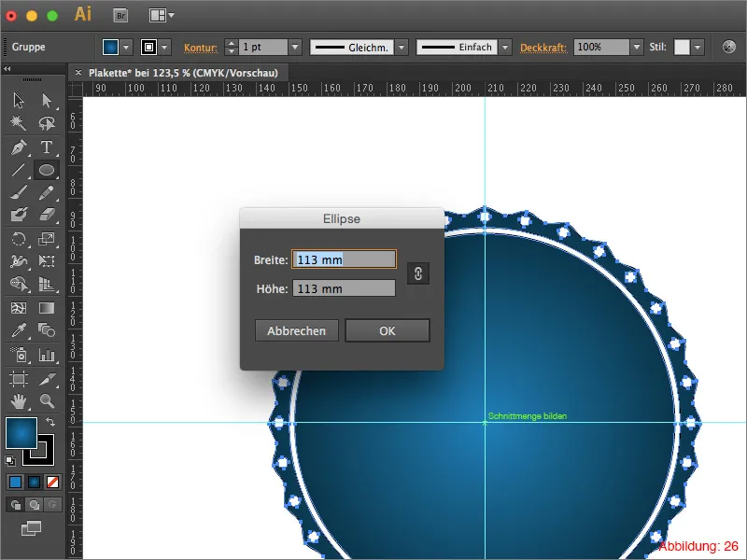Screen dimensions: 747x560
Task: Select the Zoom tool
Action: coord(46,401)
